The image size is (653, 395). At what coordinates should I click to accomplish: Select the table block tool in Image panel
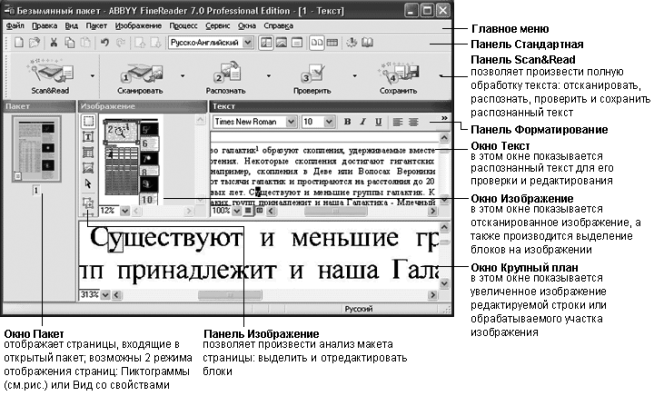(x=88, y=152)
